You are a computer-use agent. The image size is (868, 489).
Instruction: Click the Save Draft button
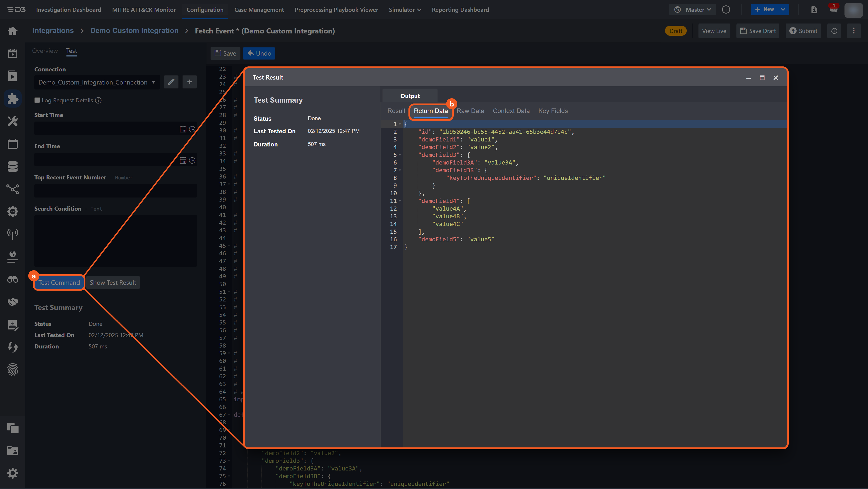[758, 31]
